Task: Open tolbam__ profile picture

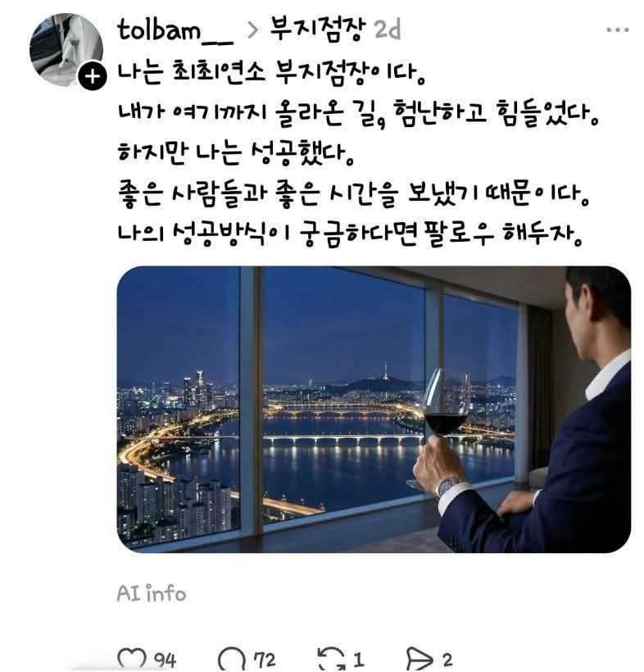Action: click(66, 49)
